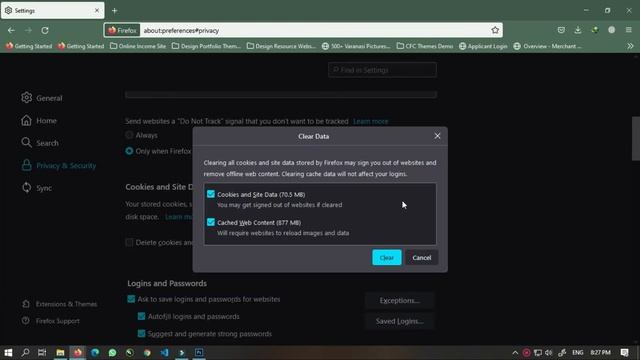The width and height of the screenshot is (640, 360).
Task: Bookmark this page with the star icon
Action: pos(495,30)
